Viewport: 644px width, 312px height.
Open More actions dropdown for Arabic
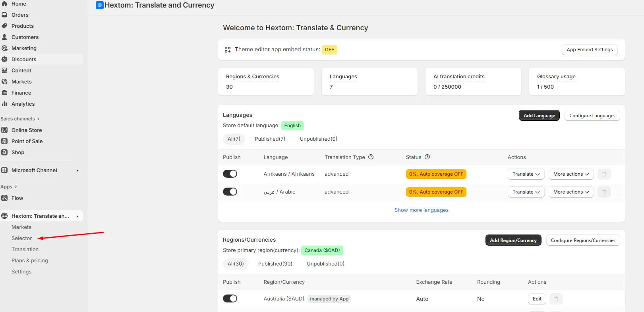[571, 192]
